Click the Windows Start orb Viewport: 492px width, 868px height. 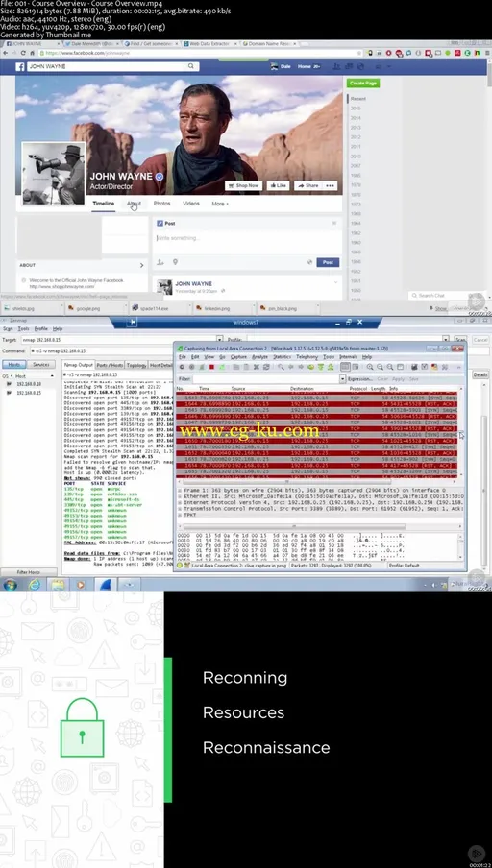coord(10,585)
